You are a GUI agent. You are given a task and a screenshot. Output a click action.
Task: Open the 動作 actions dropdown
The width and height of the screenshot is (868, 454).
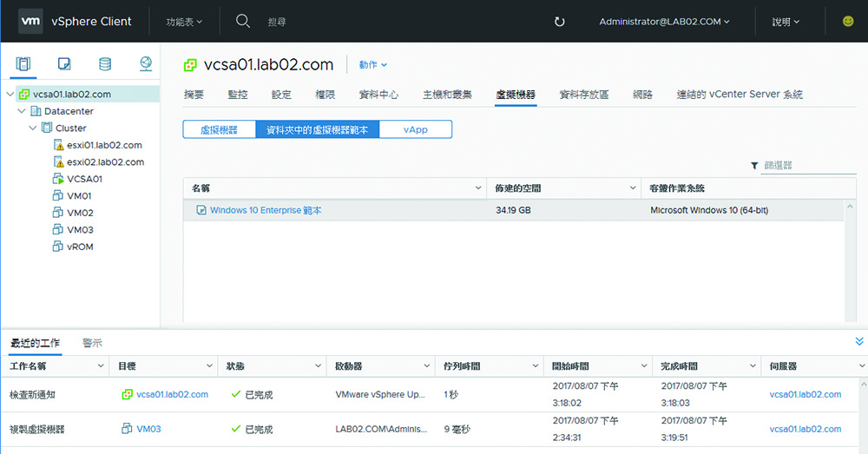pyautogui.click(x=372, y=65)
